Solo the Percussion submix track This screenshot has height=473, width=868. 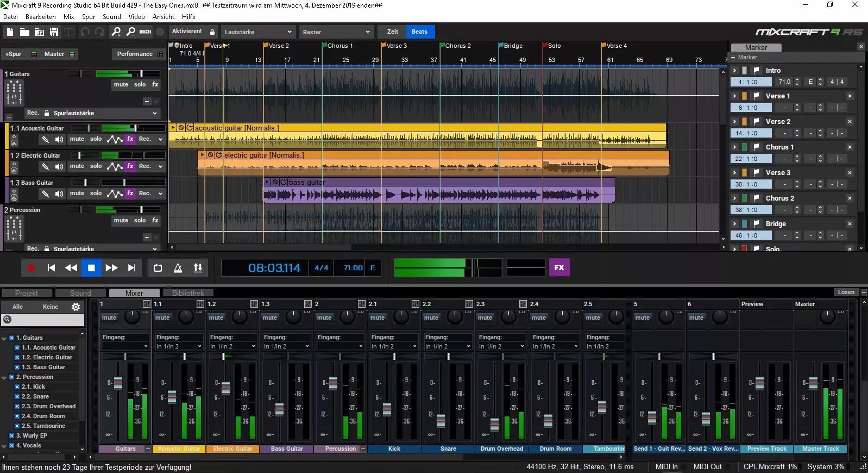coord(140,220)
